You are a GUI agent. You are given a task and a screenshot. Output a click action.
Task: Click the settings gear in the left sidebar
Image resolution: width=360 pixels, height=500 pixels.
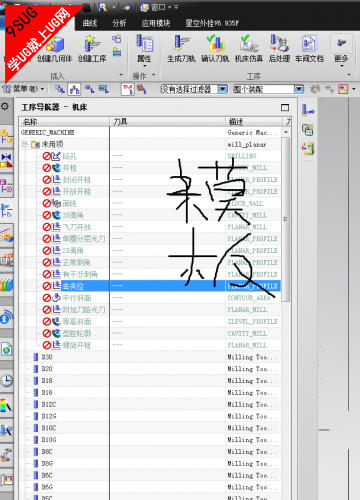click(5, 106)
